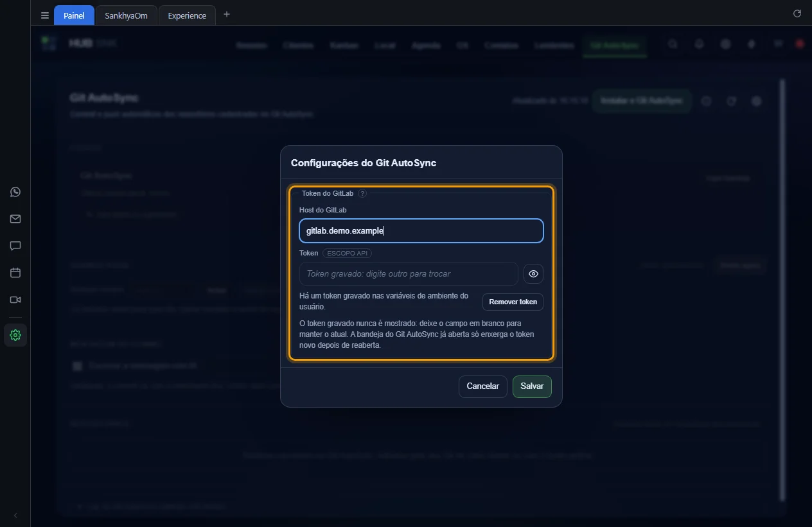Click the ESCOPO API badge
Viewport: 812px width, 527px height.
point(348,253)
